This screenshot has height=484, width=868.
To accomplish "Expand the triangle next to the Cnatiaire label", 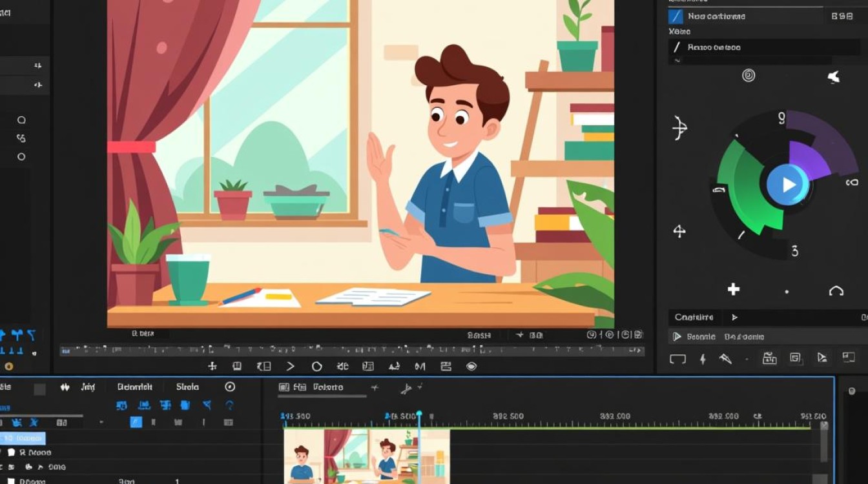I will coord(734,318).
